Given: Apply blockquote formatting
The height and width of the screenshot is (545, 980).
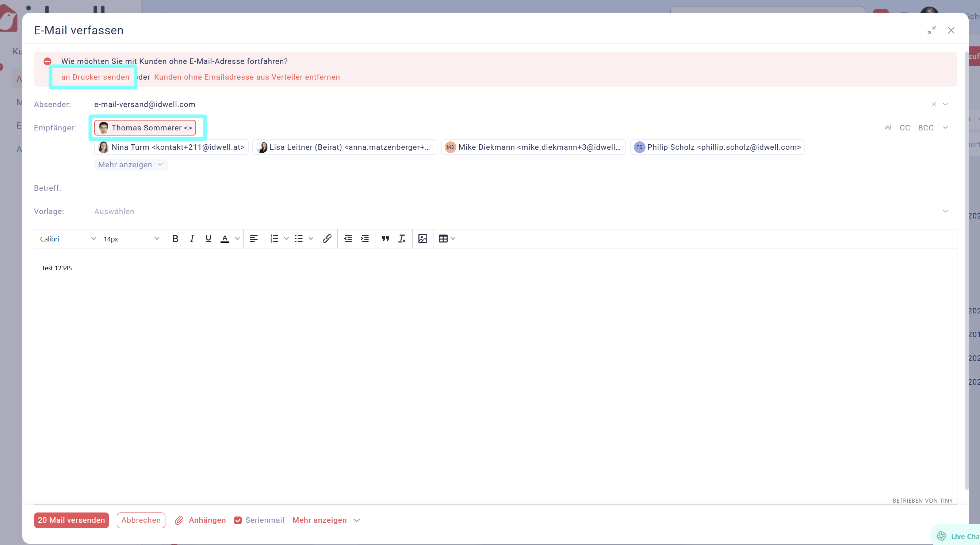Looking at the screenshot, I should 385,239.
